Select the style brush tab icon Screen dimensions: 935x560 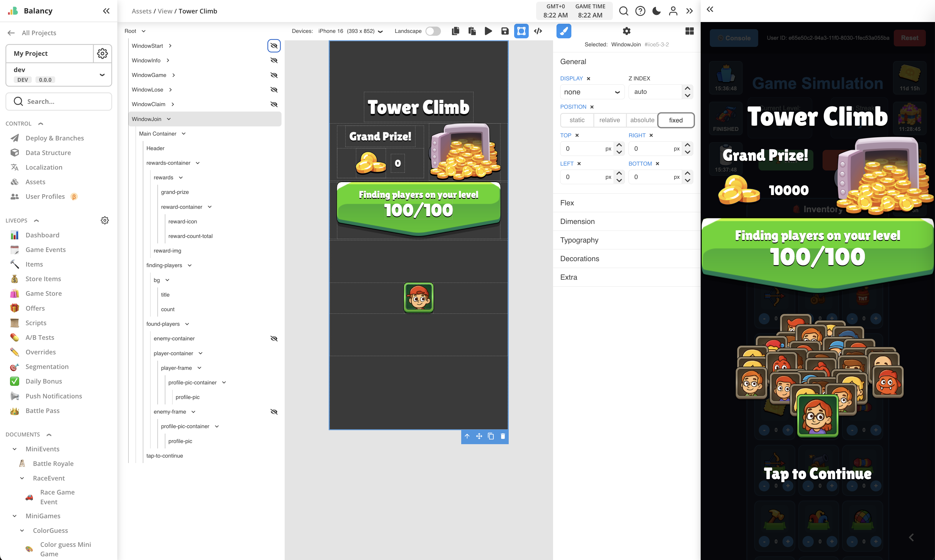pos(564,31)
